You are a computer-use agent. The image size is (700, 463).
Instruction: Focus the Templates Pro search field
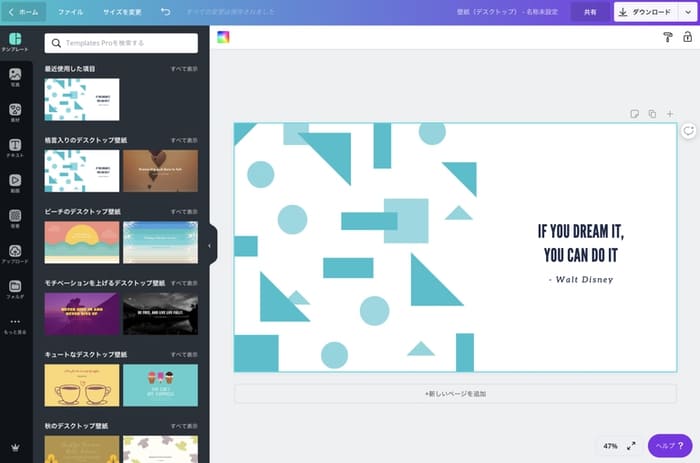121,43
